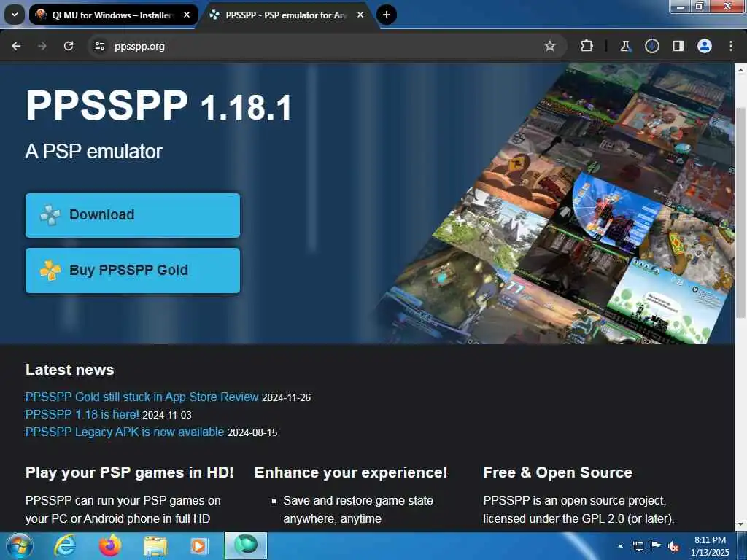Image resolution: width=747 pixels, height=560 pixels.
Task: Reload the ppsspp.org page
Action: 69,46
